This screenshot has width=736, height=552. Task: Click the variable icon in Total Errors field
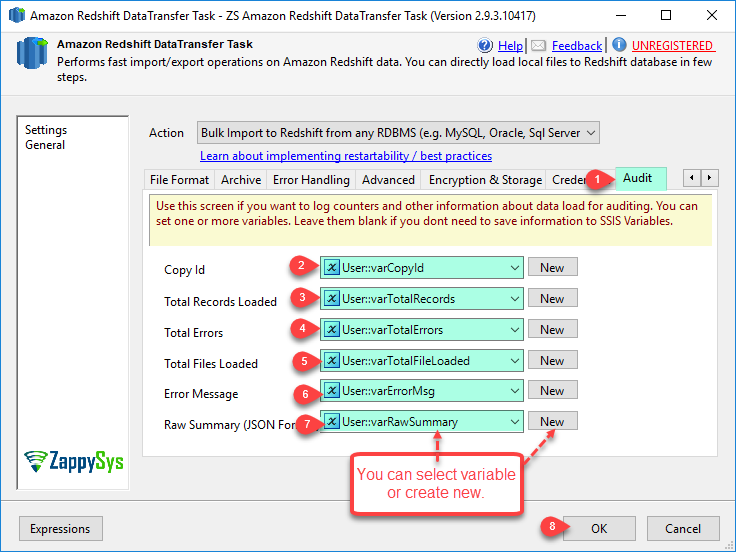pyautogui.click(x=331, y=330)
